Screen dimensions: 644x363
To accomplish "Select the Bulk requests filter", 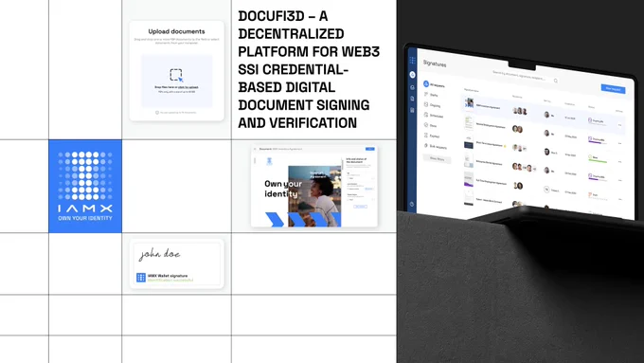I will tap(436, 146).
